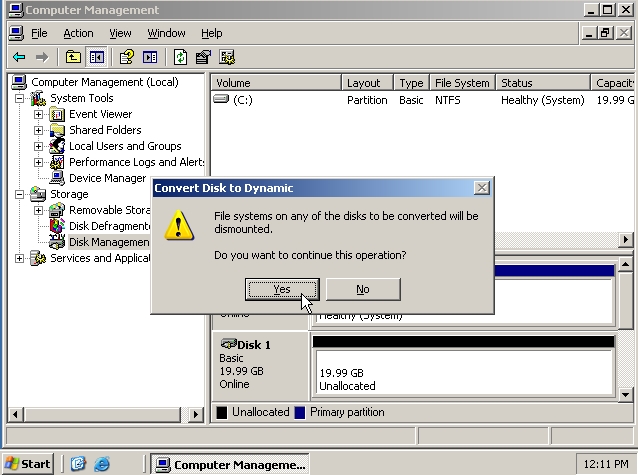Image resolution: width=638 pixels, height=475 pixels.
Task: Click Yes to convert the disk
Action: tap(282, 289)
